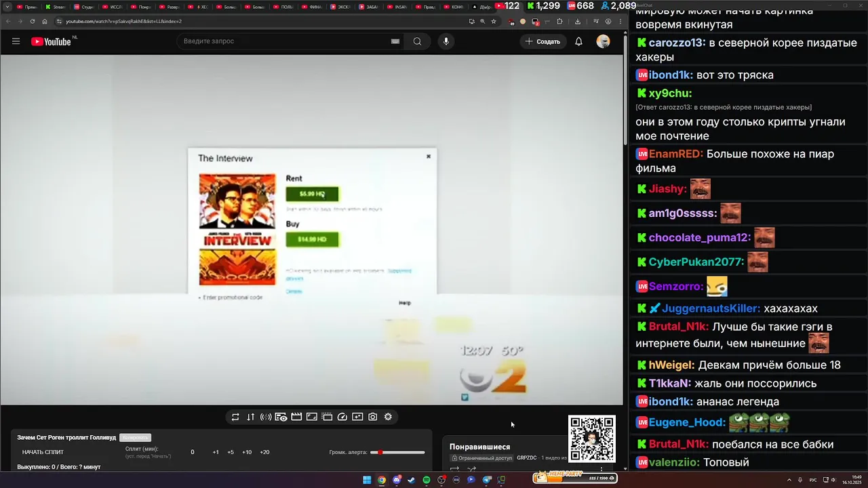Open the gear settings in player toolbar
This screenshot has width=868, height=488.
click(x=388, y=417)
